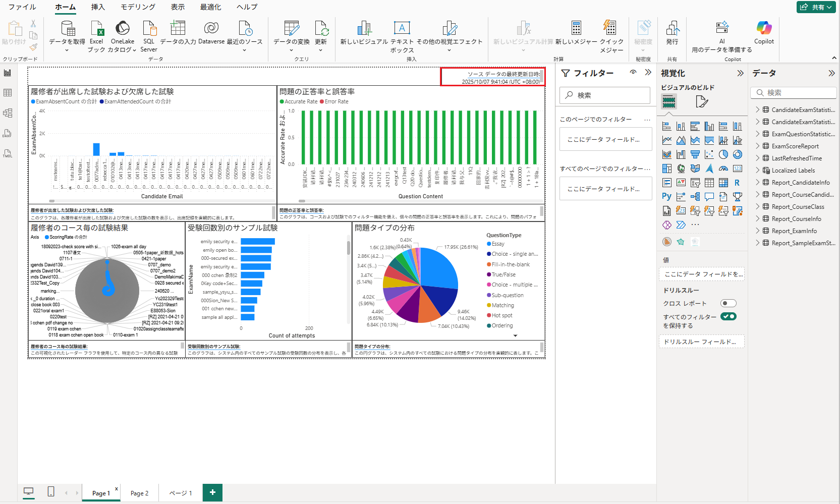This screenshot has width=840, height=504.
Task: Enable the クロスレポート drillthrough toggle
Action: click(728, 303)
